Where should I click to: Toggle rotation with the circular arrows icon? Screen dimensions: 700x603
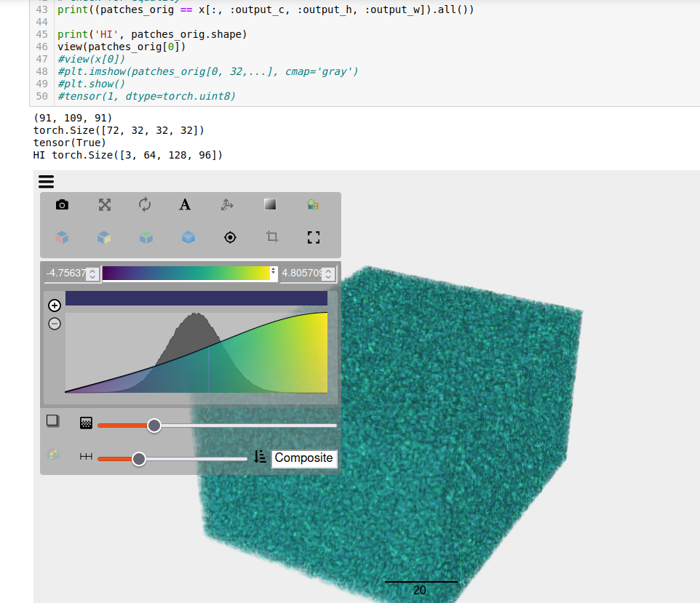click(x=145, y=205)
